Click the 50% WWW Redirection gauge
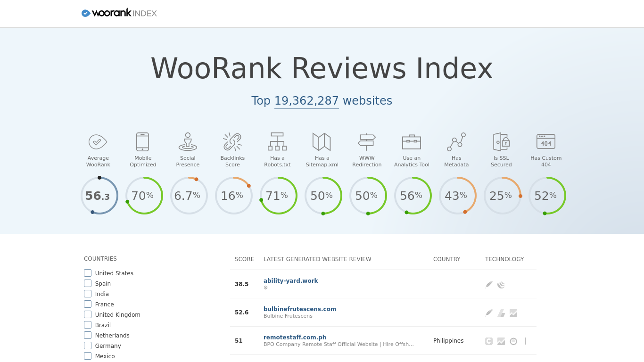Screen dimensions: 644x362 [x=368, y=196]
